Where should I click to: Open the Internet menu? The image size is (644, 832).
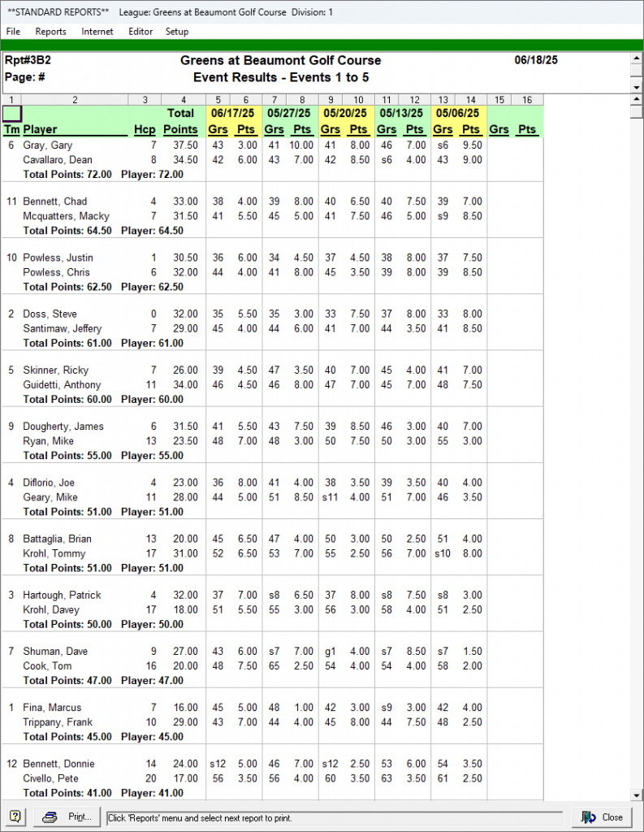tap(97, 32)
